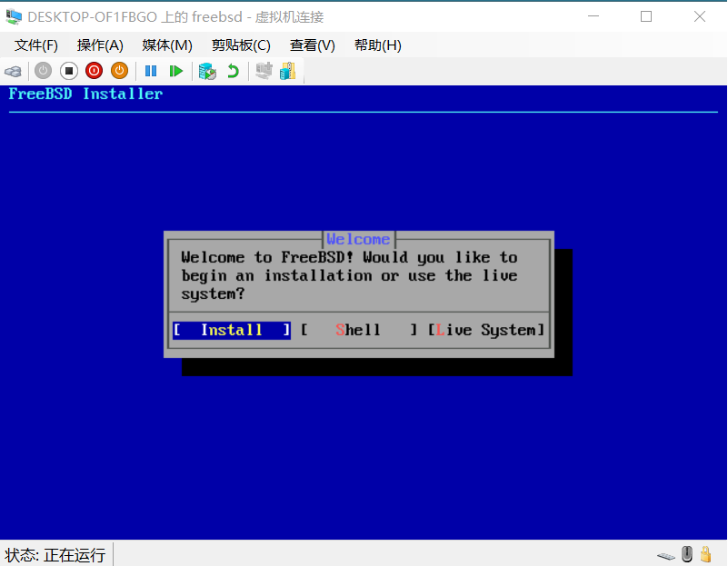
Task: Open the 媒体(M) menu
Action: tap(167, 45)
